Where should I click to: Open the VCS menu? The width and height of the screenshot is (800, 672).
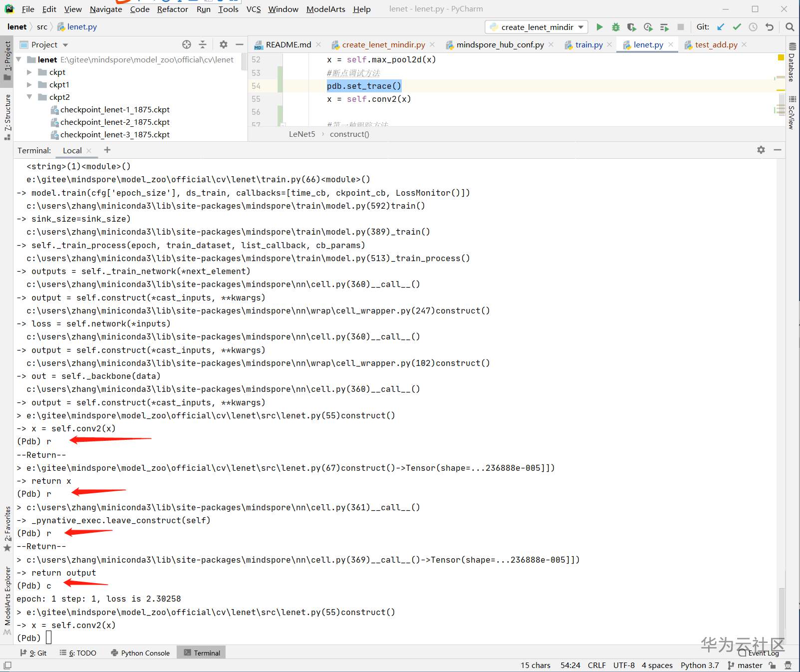pos(254,9)
